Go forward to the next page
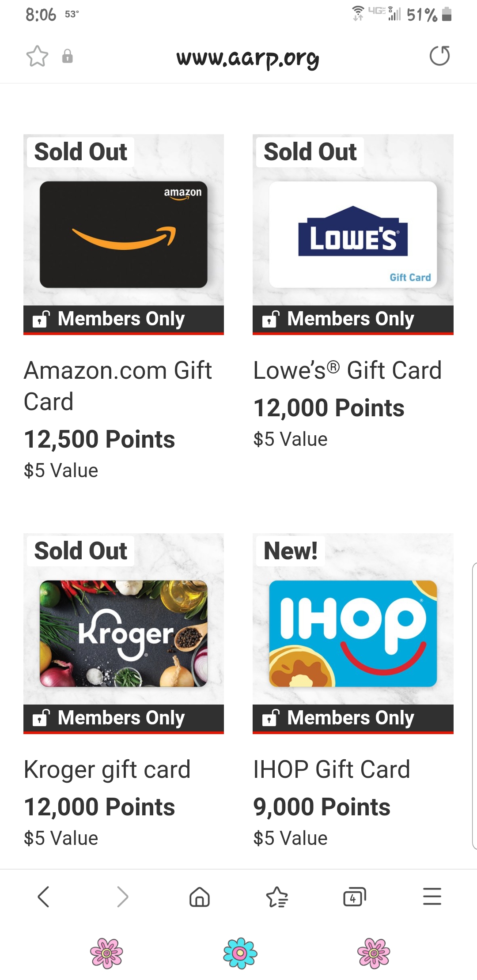 point(122,897)
